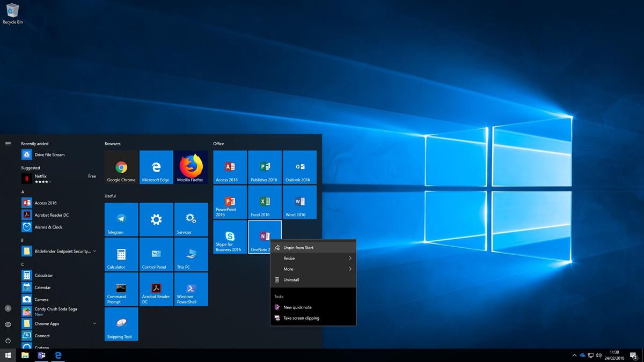Launch Excel 2016 tile
Image resolution: width=644 pixels, height=362 pixels.
coord(265,202)
